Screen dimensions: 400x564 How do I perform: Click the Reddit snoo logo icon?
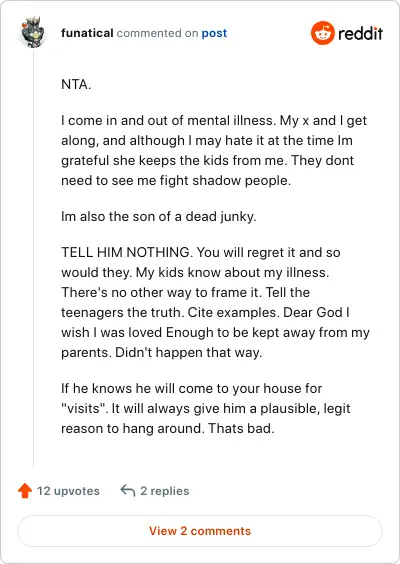[323, 33]
